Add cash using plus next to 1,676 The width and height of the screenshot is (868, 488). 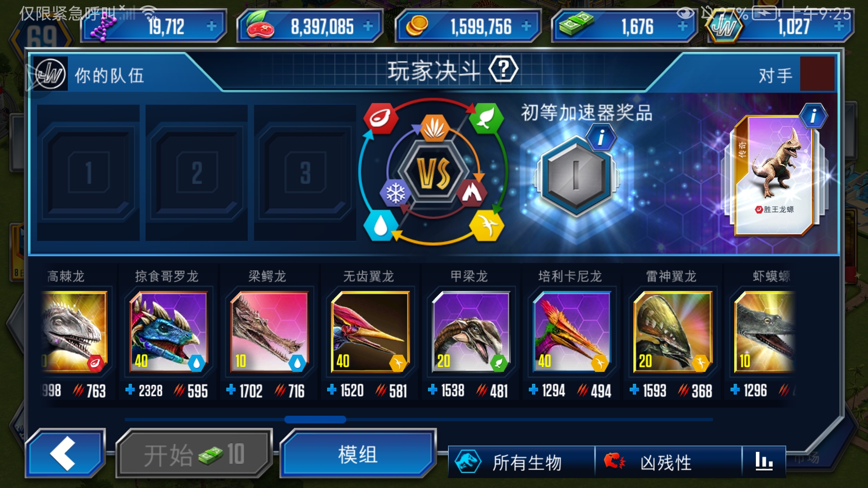(x=683, y=26)
